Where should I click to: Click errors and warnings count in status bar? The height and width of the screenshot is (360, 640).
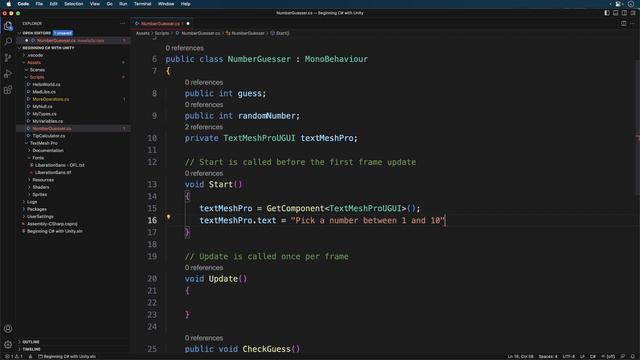click(14, 356)
